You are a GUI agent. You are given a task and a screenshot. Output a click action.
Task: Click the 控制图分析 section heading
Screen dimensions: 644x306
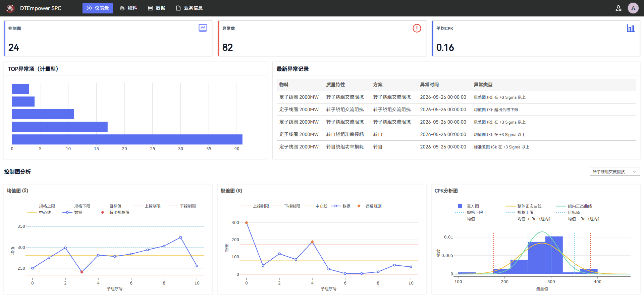point(17,172)
